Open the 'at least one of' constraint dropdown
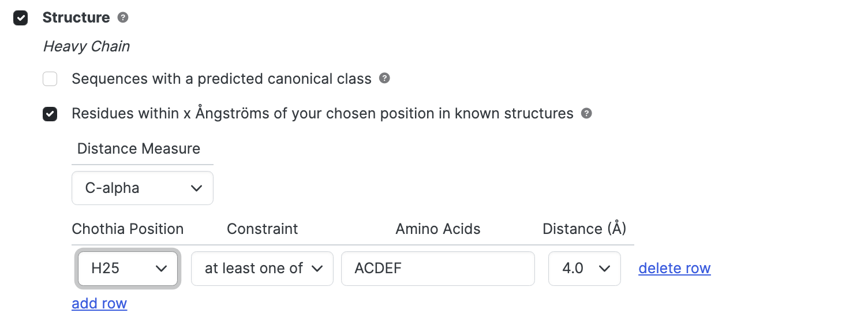Viewport: 868px width, 320px height. pos(262,268)
